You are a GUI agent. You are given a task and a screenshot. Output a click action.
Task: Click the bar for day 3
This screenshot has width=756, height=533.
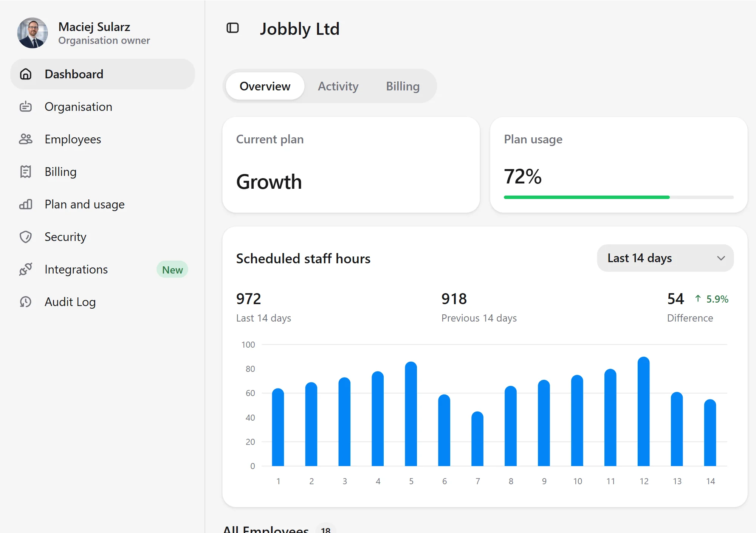click(x=344, y=422)
